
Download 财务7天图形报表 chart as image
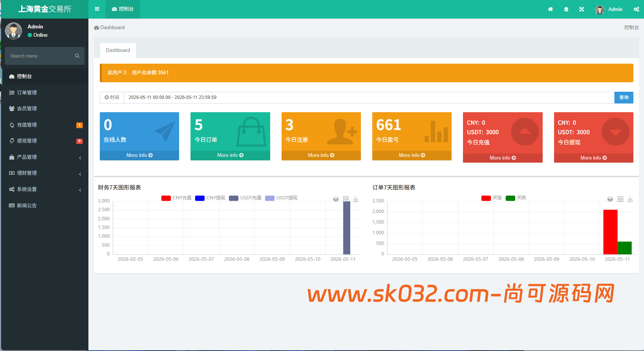tap(356, 199)
